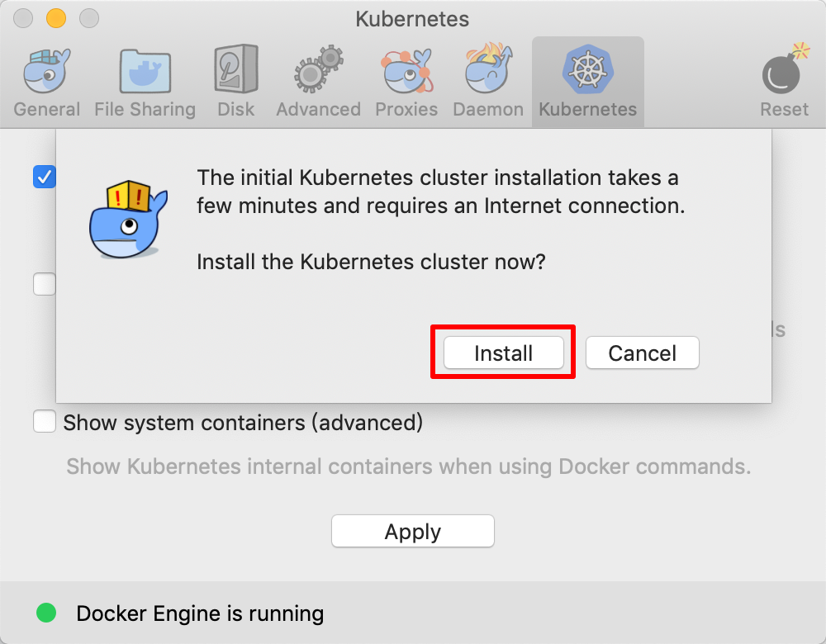Viewport: 826px width, 644px height.
Task: Open the General preferences whale icon
Action: (46, 71)
